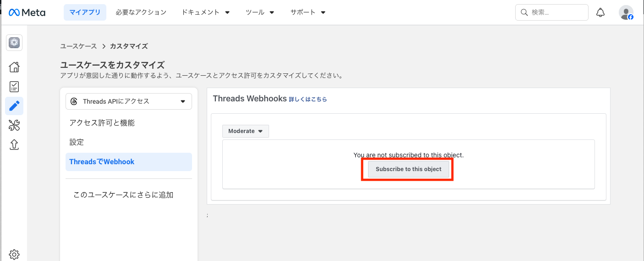Viewport: 644px width, 261px height.
Task: Open the notifications bell
Action: 600,12
